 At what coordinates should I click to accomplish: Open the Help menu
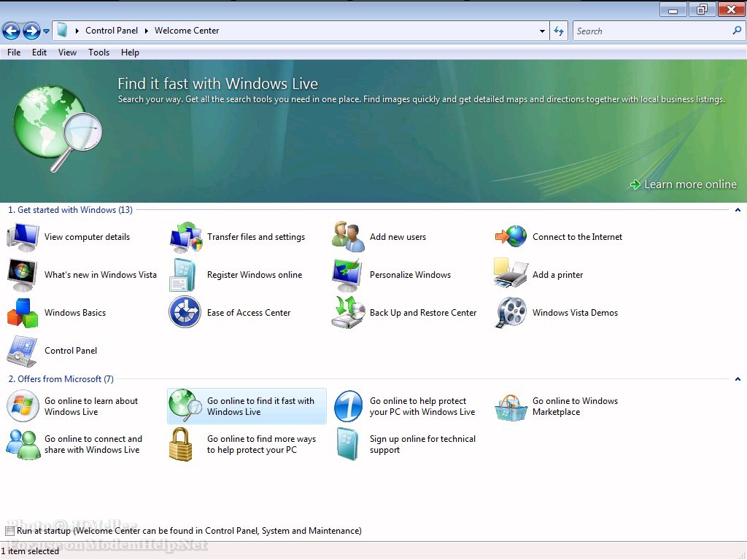tap(130, 52)
